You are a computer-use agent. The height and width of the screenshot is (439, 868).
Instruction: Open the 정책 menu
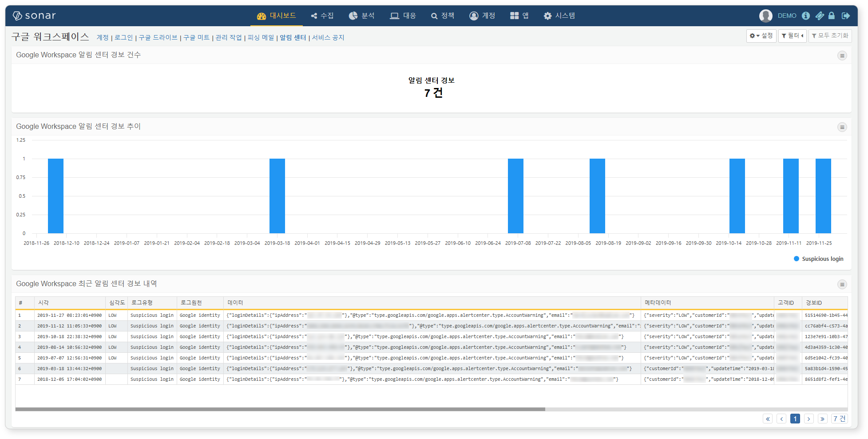443,16
